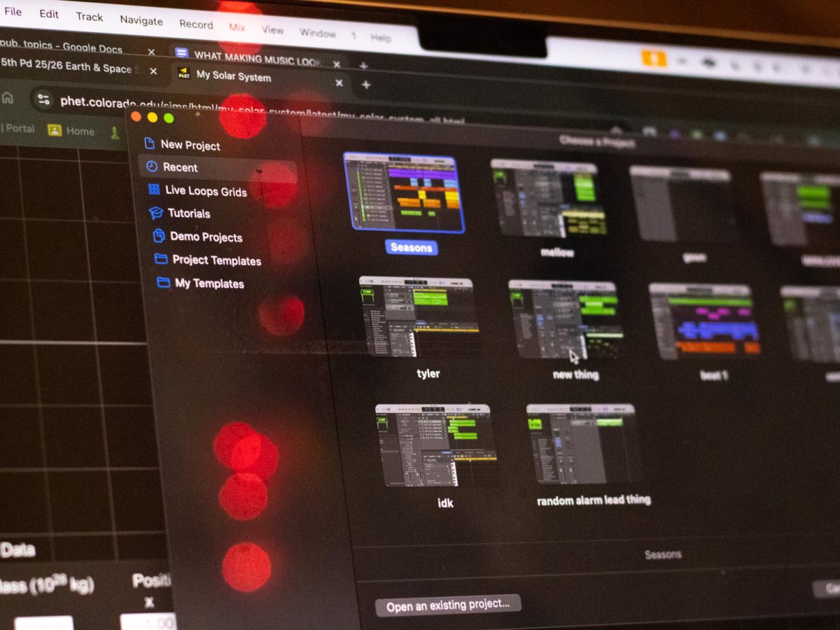
Task: Add a new tab beside 'My Solar System'
Action: click(365, 85)
